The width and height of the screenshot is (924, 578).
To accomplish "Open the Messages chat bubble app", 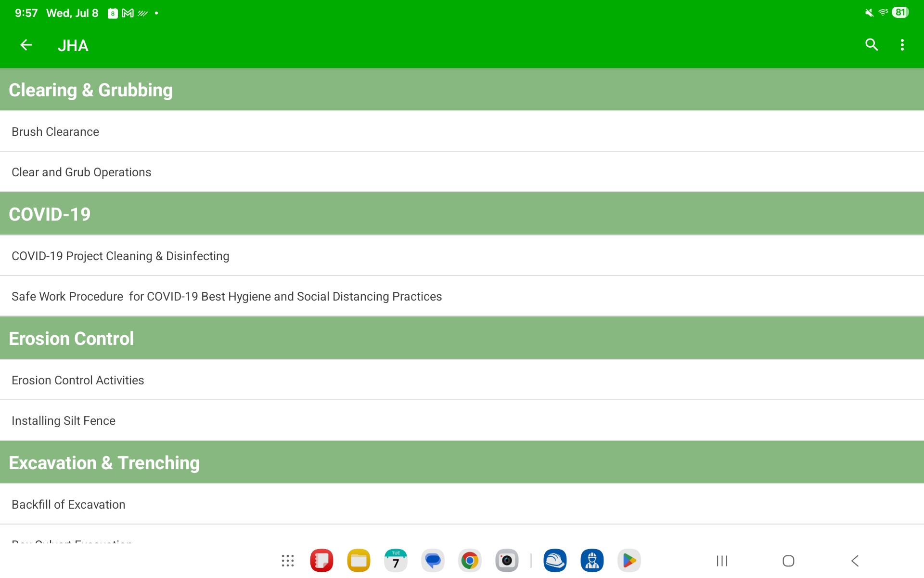I will pyautogui.click(x=433, y=561).
